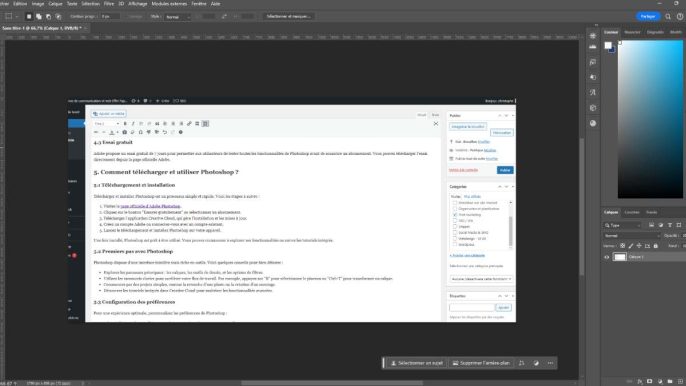This screenshot has width=686, height=386.
Task: Toggle lock transparent pixels for the layer
Action: pyautogui.click(x=623, y=246)
